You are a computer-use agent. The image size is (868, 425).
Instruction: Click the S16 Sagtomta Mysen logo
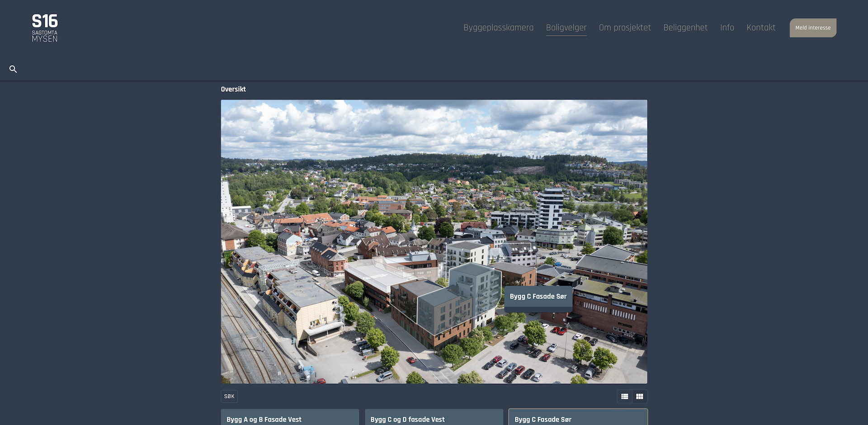point(45,28)
